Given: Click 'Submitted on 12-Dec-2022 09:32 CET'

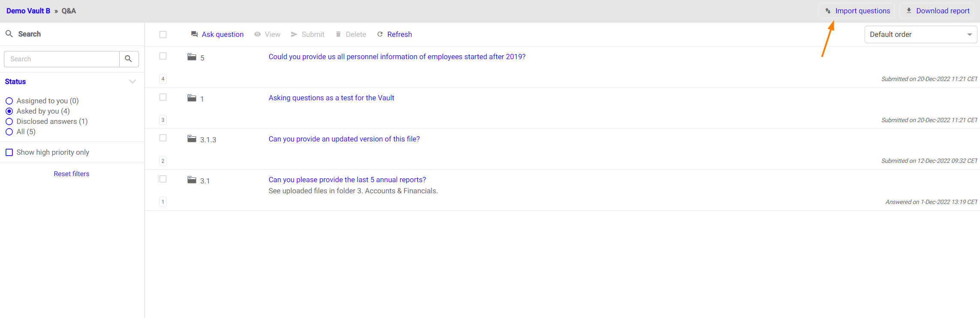Looking at the screenshot, I should point(929,161).
